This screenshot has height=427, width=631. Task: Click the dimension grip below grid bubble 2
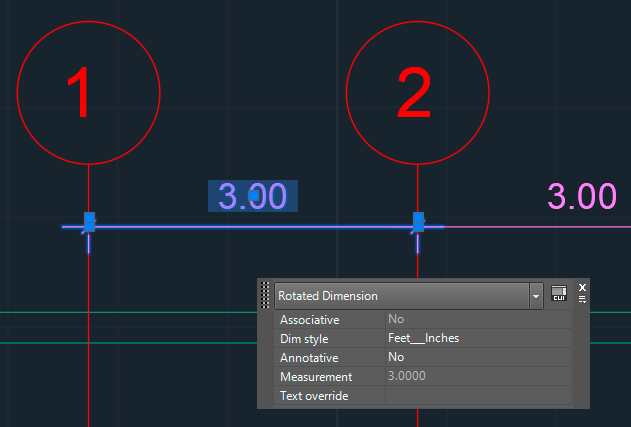coord(419,222)
